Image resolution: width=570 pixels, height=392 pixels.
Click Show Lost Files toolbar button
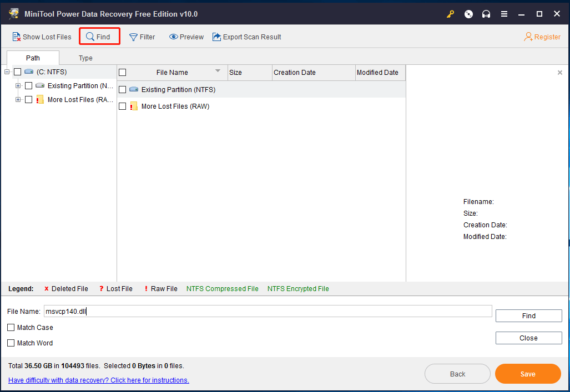click(42, 37)
